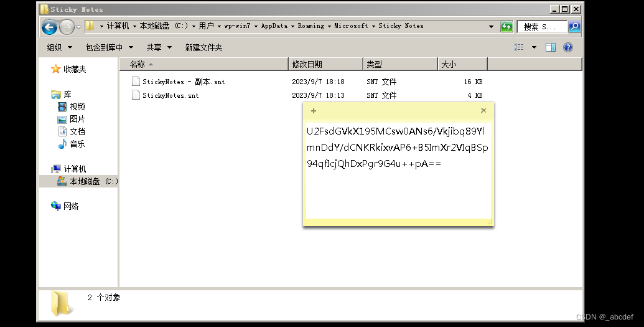The image size is (644, 327).
Task: Open the 图片 library
Action: [x=77, y=120]
